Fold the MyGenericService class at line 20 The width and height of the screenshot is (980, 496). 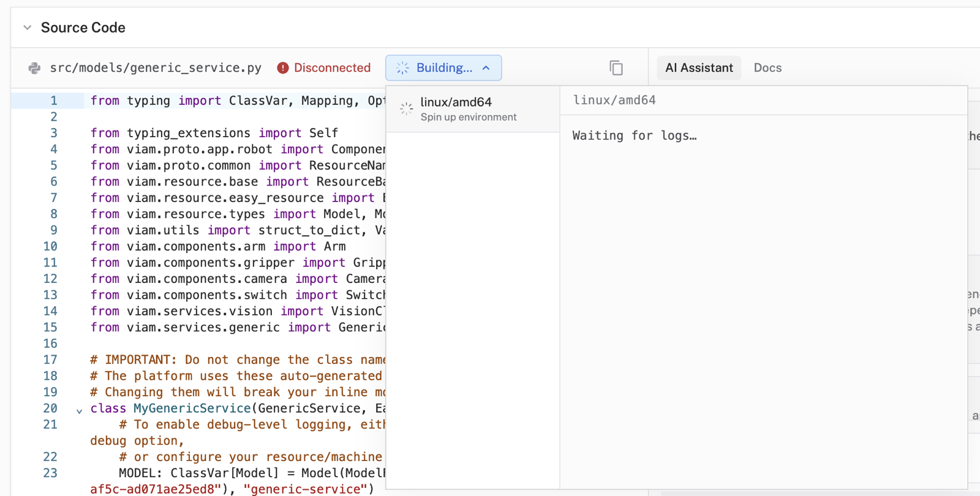pyautogui.click(x=79, y=411)
